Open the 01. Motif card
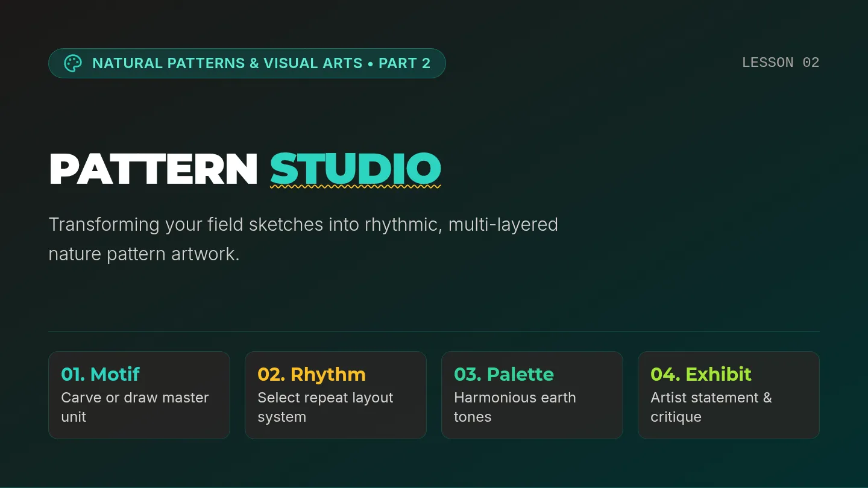Image resolution: width=868 pixels, height=488 pixels. pyautogui.click(x=139, y=395)
